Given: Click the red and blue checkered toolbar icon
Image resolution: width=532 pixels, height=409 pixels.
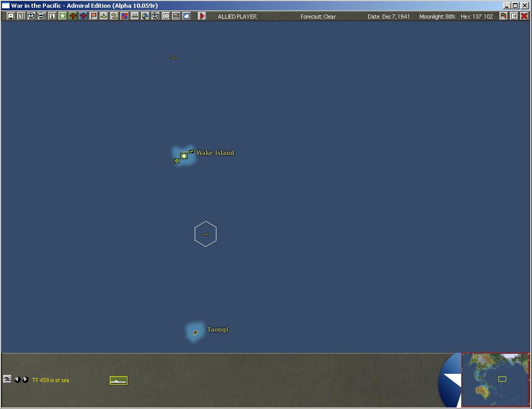Looking at the screenshot, I should pyautogui.click(x=124, y=16).
